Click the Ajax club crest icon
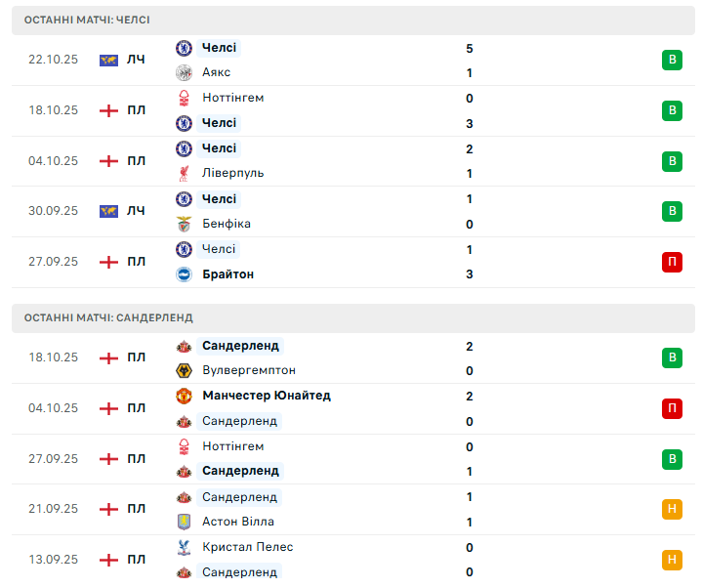Screen dimensions: 702x588 [184, 72]
